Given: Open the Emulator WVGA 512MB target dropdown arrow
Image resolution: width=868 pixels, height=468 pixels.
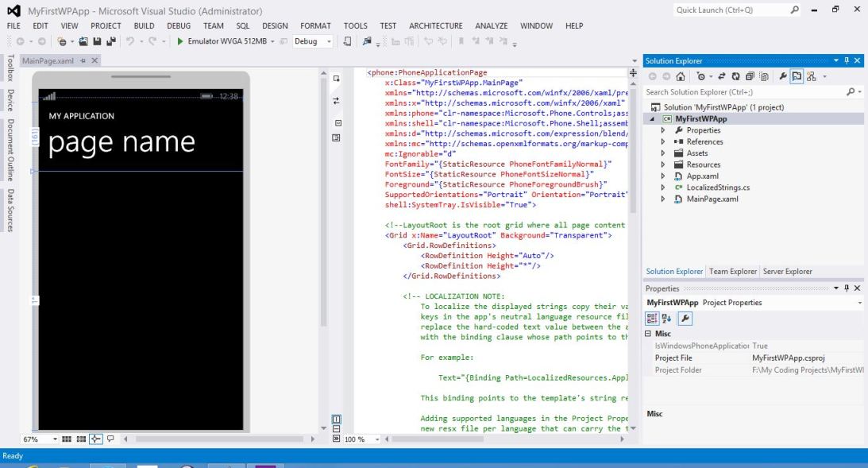Looking at the screenshot, I should 272,41.
